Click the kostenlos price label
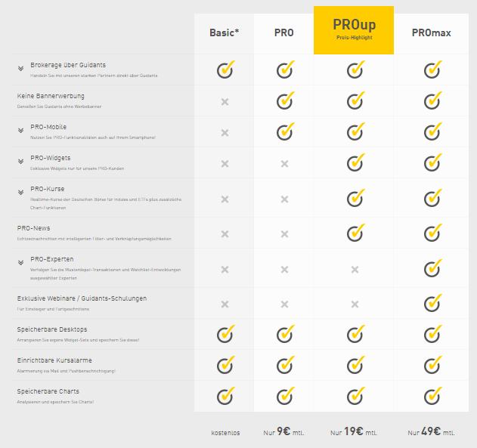The image size is (477, 448). 225,433
